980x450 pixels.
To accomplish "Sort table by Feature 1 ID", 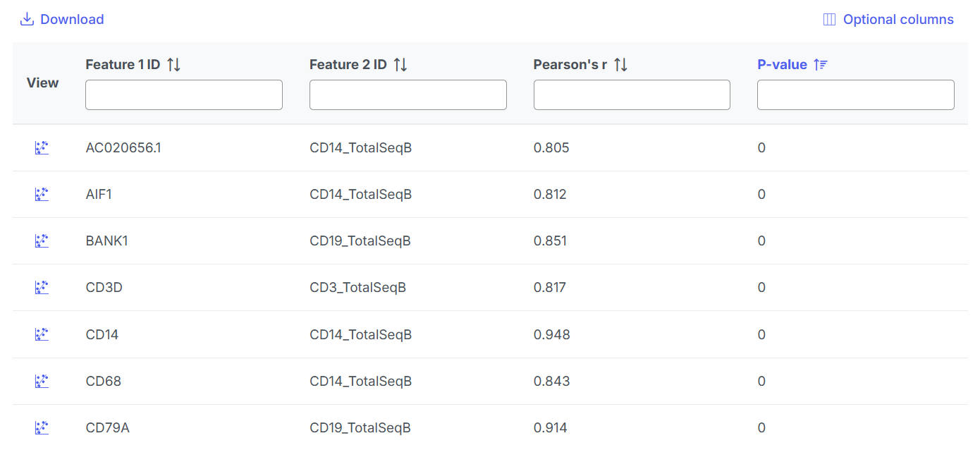I will [x=174, y=65].
